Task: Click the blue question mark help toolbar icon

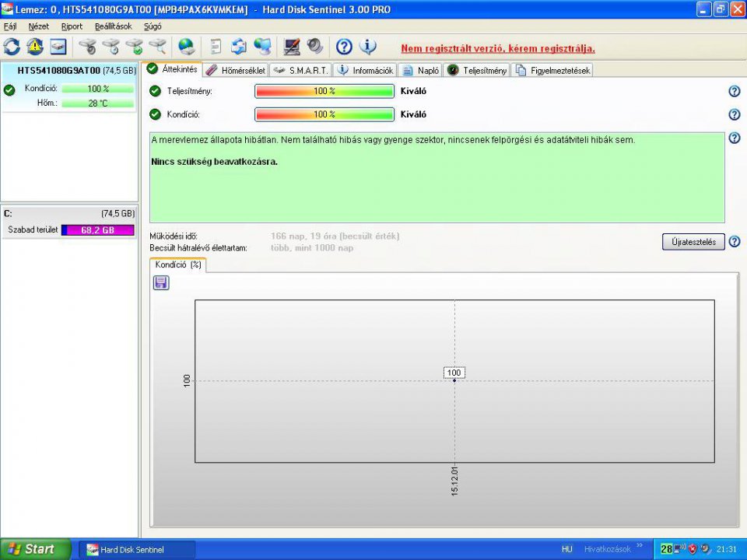Action: [x=344, y=47]
